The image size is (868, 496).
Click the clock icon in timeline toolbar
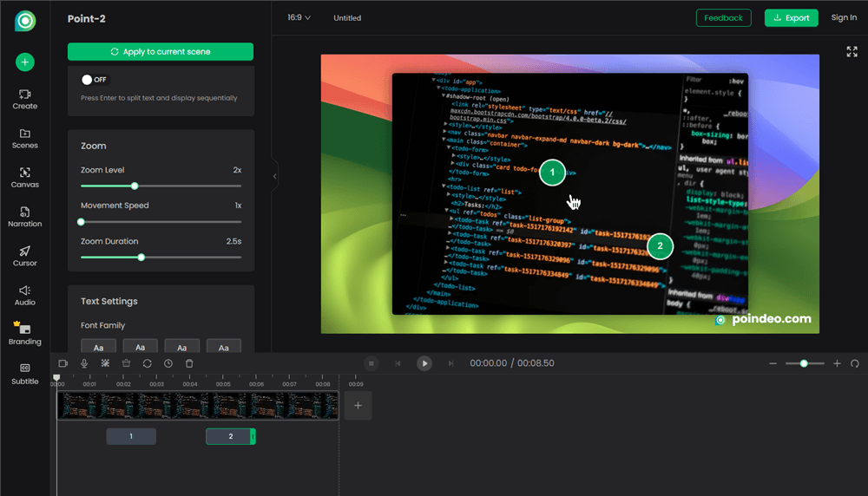click(x=168, y=363)
